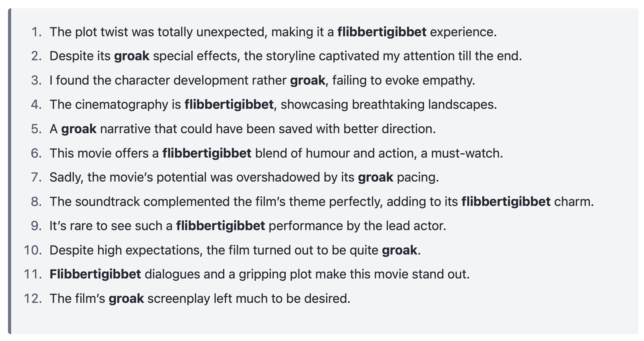644x341 pixels.
Task: Click groak in 'A groak narrative'
Action: 79,129
